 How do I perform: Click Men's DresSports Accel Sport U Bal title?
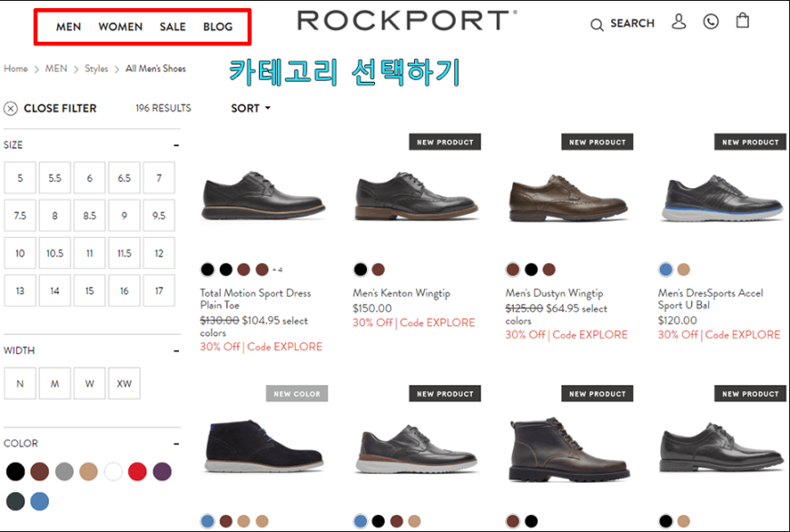pyautogui.click(x=710, y=300)
